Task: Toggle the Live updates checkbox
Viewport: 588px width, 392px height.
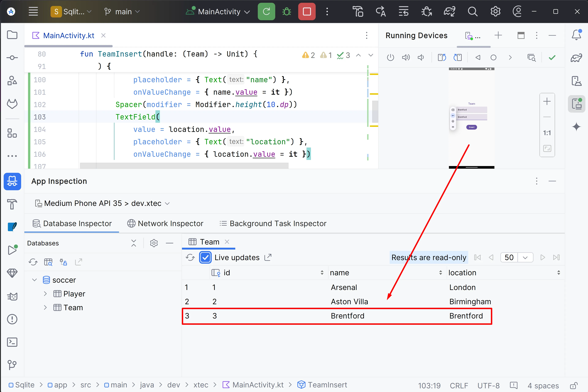Action: tap(205, 257)
